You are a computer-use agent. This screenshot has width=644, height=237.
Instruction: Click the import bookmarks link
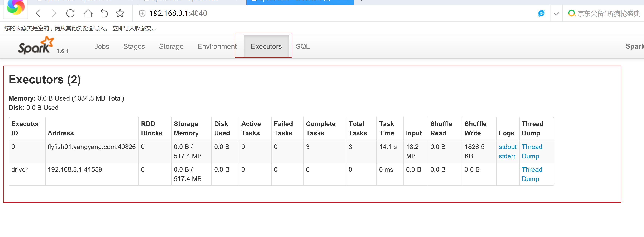[x=134, y=29]
